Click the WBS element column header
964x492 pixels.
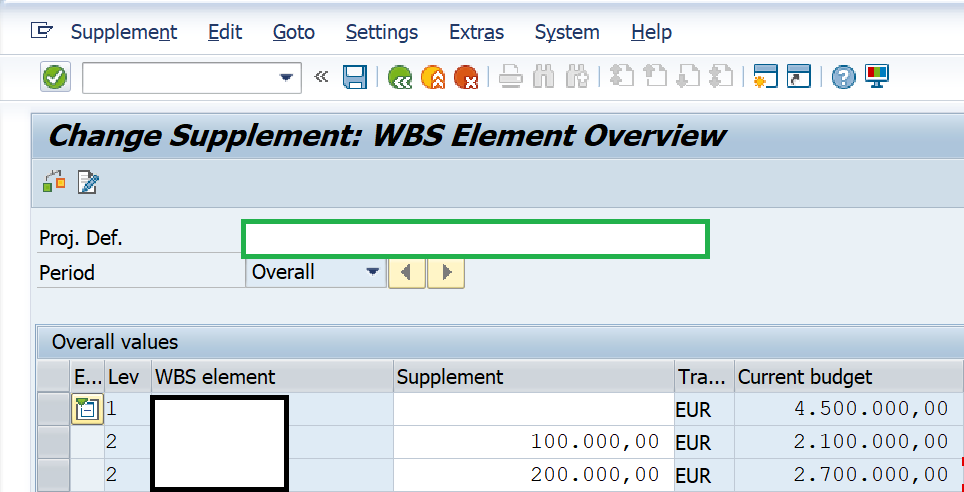point(272,376)
